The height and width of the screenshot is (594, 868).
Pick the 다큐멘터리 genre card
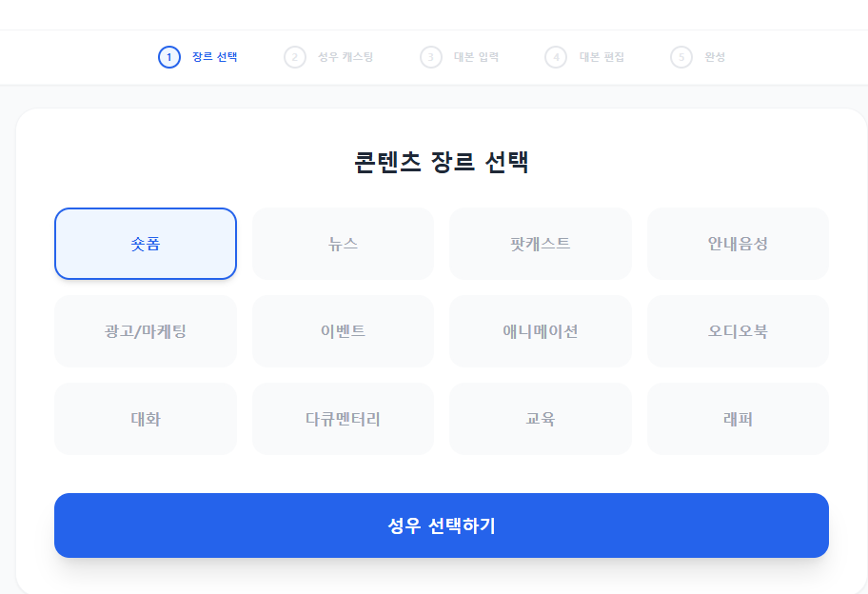pyautogui.click(x=344, y=419)
